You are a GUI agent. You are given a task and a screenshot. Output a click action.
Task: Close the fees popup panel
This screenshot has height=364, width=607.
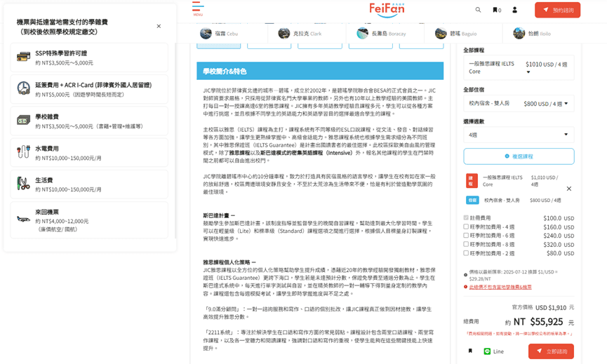click(159, 27)
